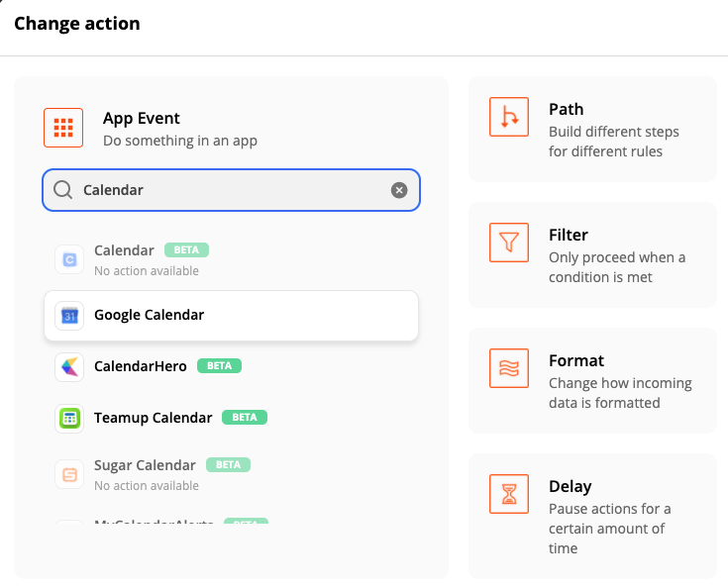728x587 pixels.
Task: Pick Teamup Calendar from the list
Action: point(153,418)
